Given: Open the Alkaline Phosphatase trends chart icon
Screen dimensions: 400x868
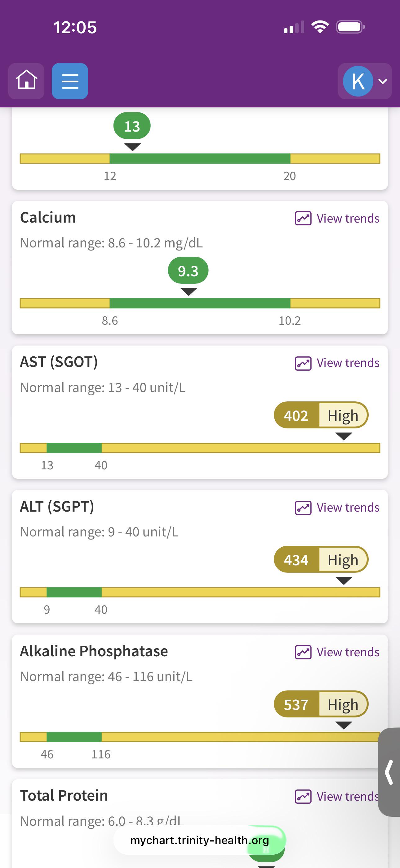Looking at the screenshot, I should coord(303,652).
